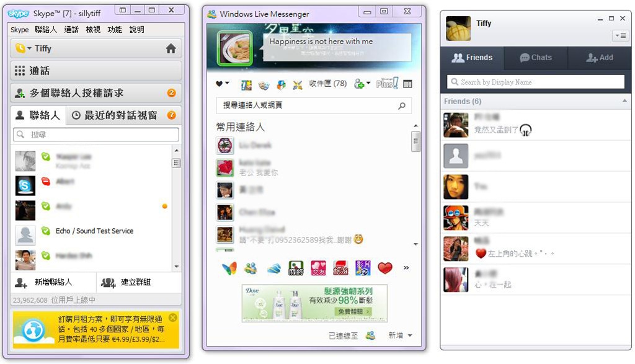The width and height of the screenshot is (635, 364).
Task: Click the theater masks icon in Messenger toolbar
Action: 264,84
